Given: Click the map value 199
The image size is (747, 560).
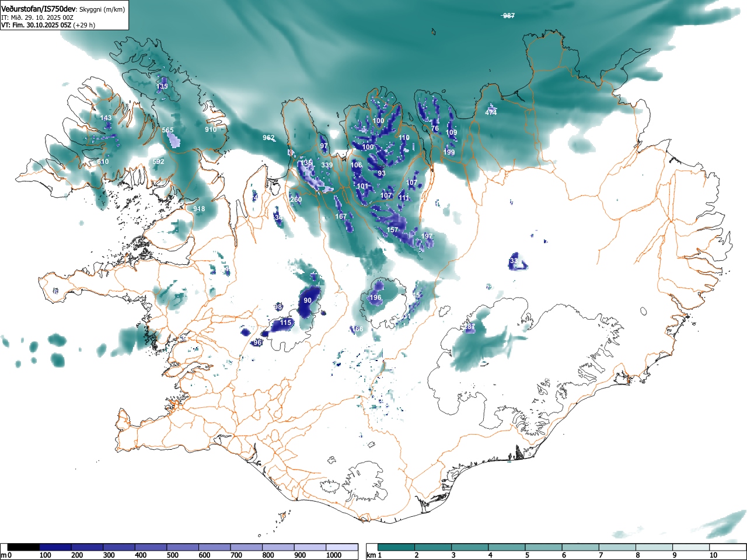Looking at the screenshot, I should pyautogui.click(x=449, y=152).
